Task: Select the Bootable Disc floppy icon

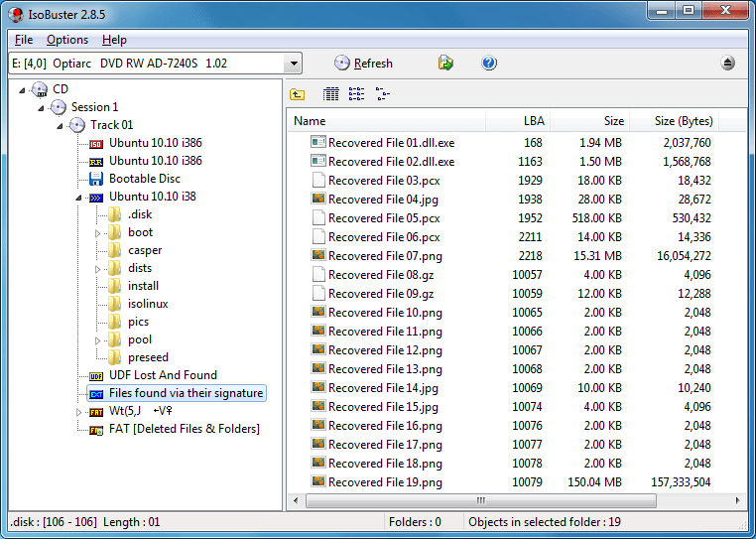Action: [x=96, y=179]
